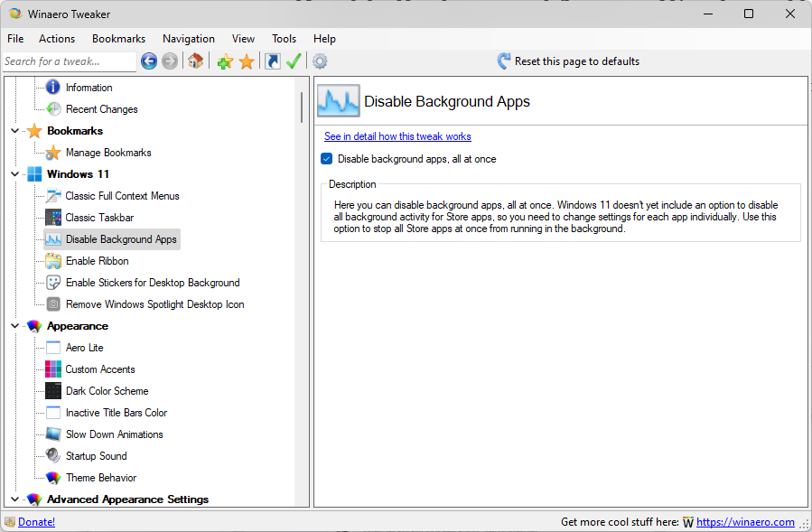Select the Dark Color Scheme tweak
The height and width of the screenshot is (532, 812).
tap(107, 390)
